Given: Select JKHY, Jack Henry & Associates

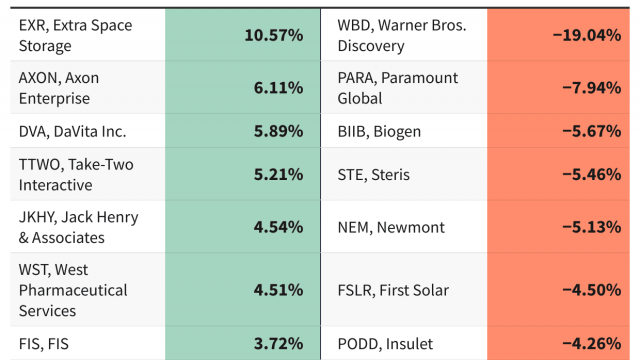Looking at the screenshot, I should (88, 227).
